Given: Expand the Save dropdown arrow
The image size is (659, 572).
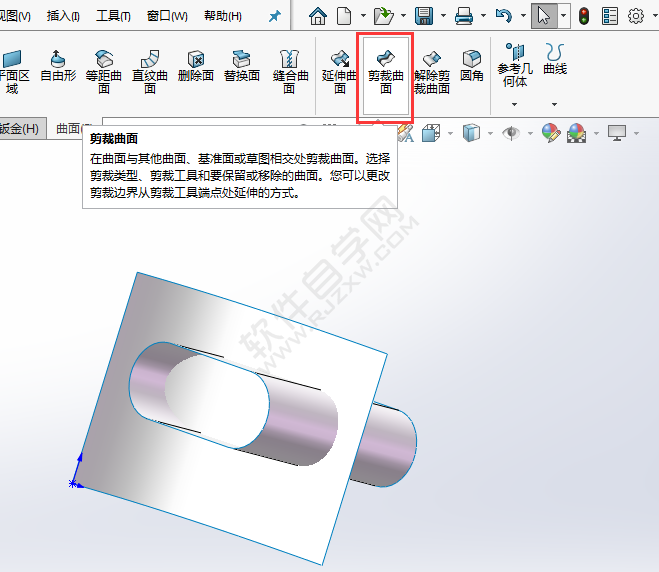Looking at the screenshot, I should click(x=443, y=16).
